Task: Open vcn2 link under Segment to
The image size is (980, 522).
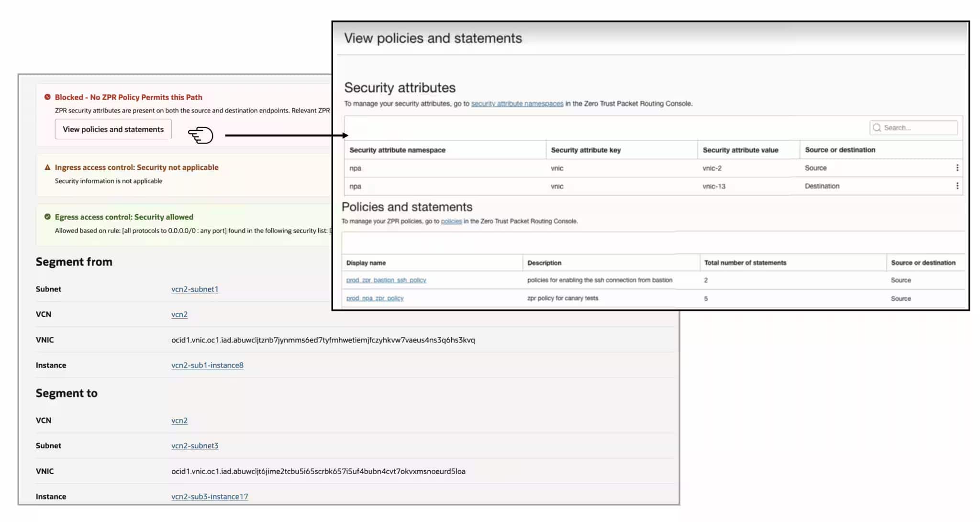Action: [179, 421]
